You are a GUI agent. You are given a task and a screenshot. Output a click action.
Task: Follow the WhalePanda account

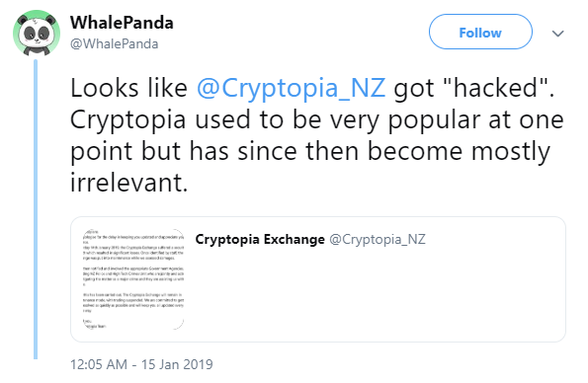[480, 32]
